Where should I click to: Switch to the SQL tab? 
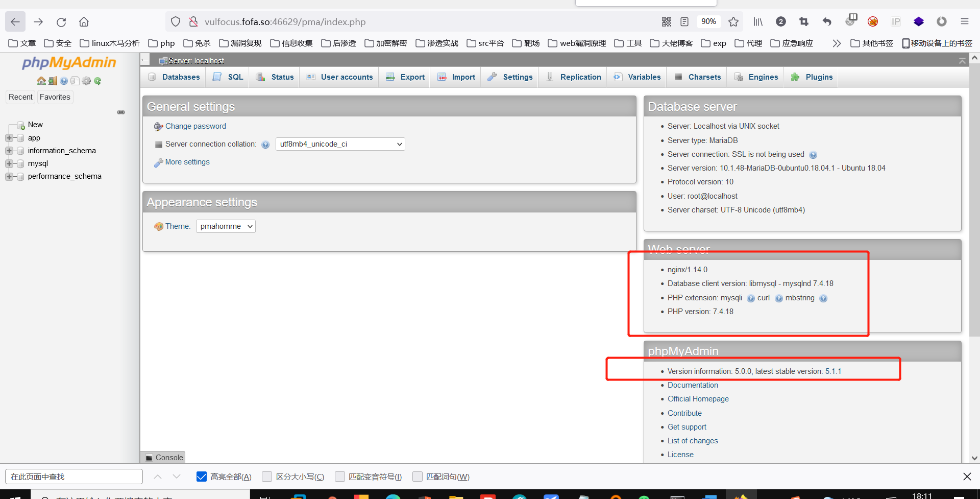234,77
